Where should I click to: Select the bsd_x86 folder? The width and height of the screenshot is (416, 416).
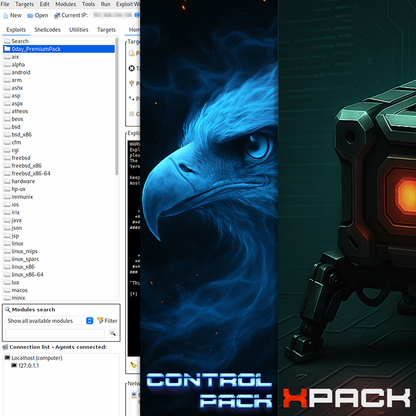point(21,135)
